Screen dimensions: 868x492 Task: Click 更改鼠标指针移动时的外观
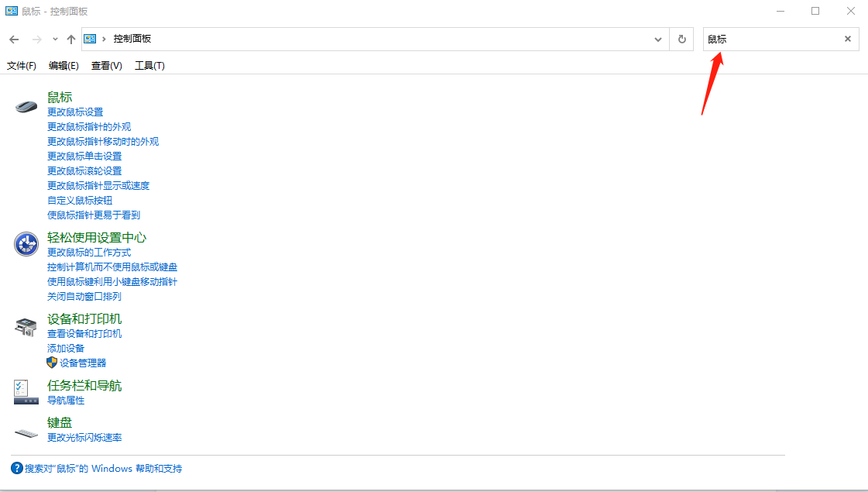[x=103, y=141]
